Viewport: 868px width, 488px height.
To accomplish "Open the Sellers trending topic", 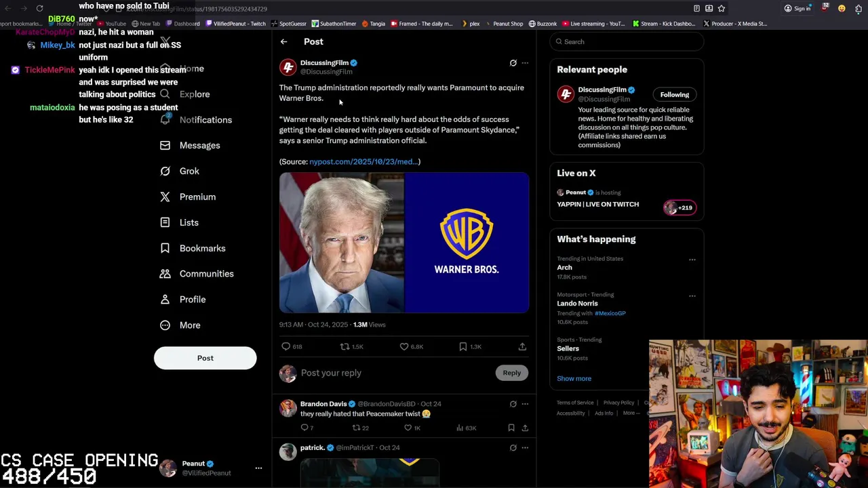I will (x=568, y=348).
